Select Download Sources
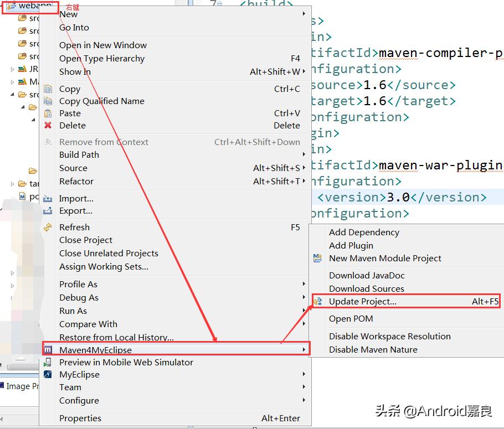 (407, 288)
